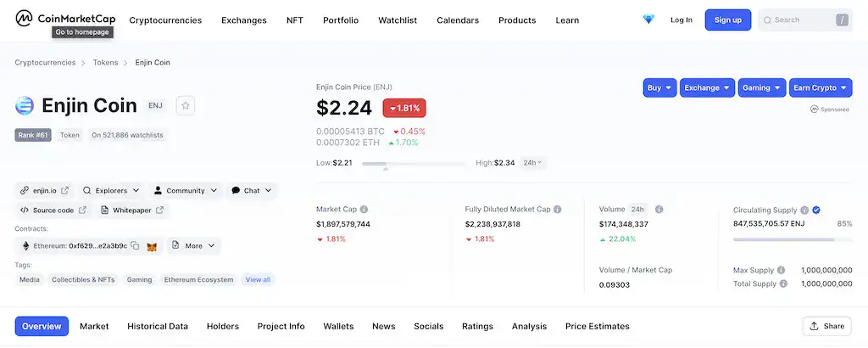Screen dimensions: 868x348
Task: Switch to the Project Info tab
Action: pos(281,327)
